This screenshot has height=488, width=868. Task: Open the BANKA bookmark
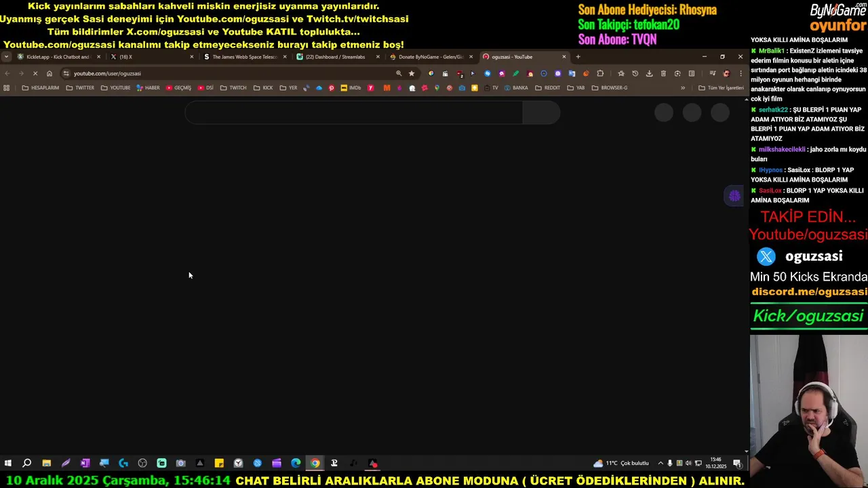point(515,87)
